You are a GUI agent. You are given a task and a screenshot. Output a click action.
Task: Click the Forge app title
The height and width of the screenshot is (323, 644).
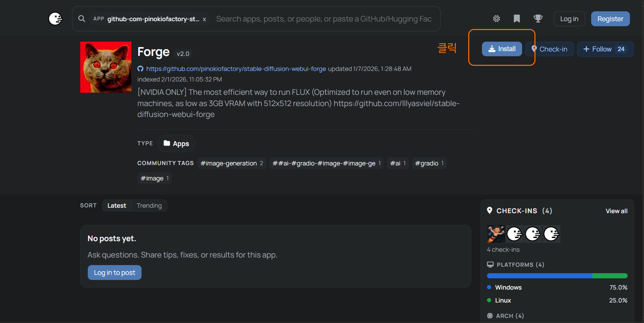[x=153, y=52]
